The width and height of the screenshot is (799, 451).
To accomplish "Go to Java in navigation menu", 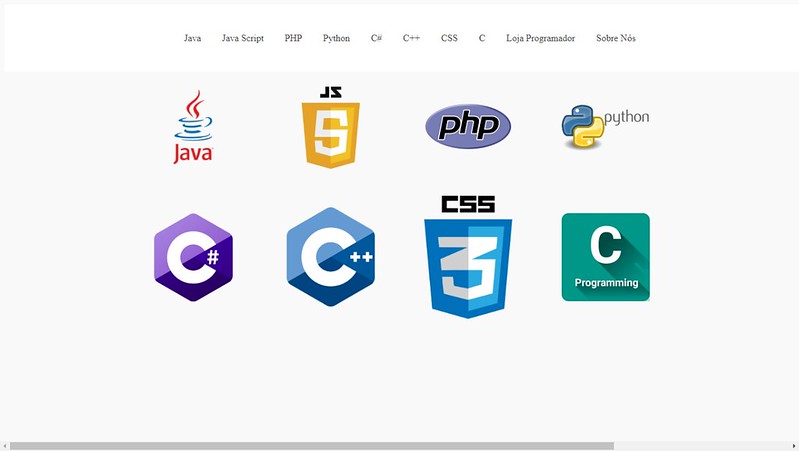I will tap(192, 38).
